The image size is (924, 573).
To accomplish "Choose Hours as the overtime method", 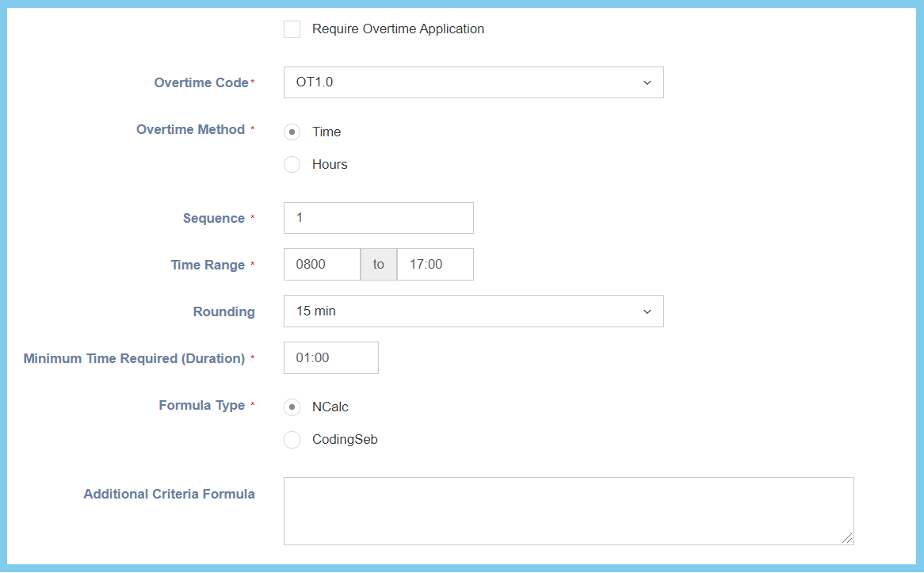I will 292,165.
